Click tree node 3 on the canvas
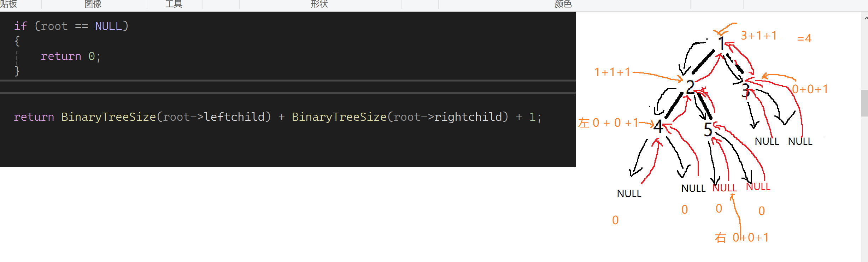Screen dimensions: 868x262 pos(745,90)
